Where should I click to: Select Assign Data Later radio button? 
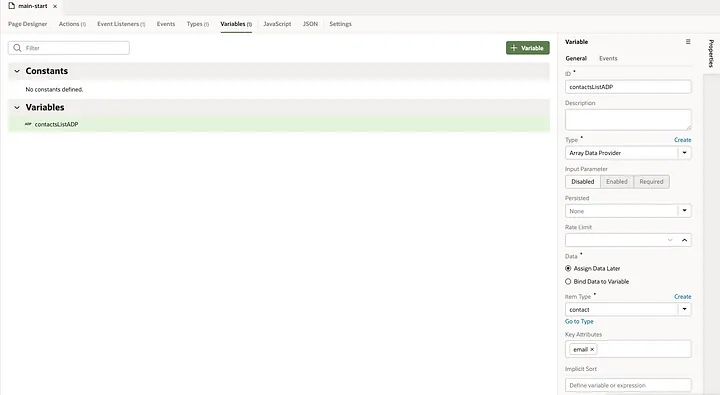(x=568, y=268)
